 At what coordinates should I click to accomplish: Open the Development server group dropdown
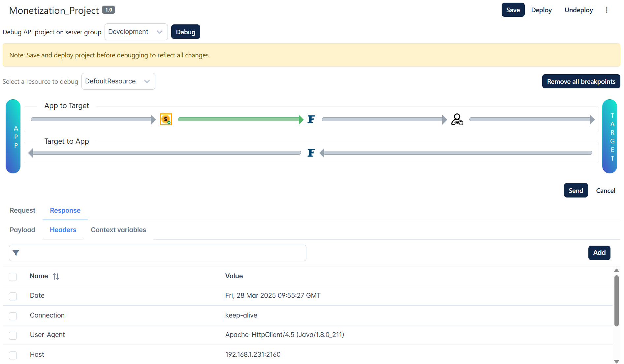[x=136, y=32]
